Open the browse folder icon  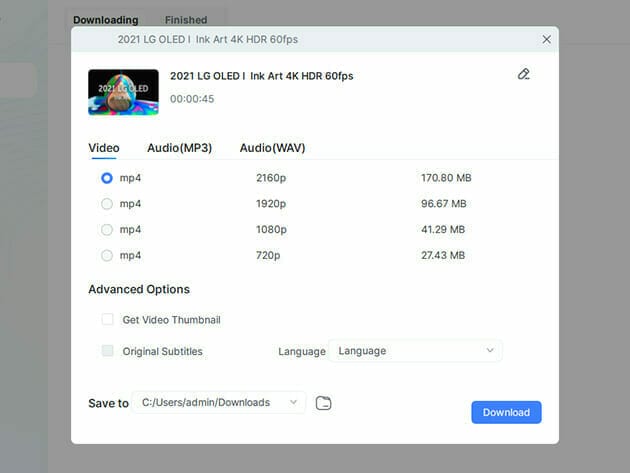tap(323, 403)
